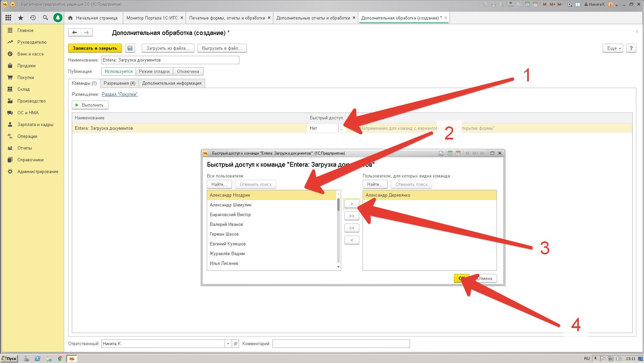Set publication to Используется
The image size is (644, 363).
coord(119,71)
